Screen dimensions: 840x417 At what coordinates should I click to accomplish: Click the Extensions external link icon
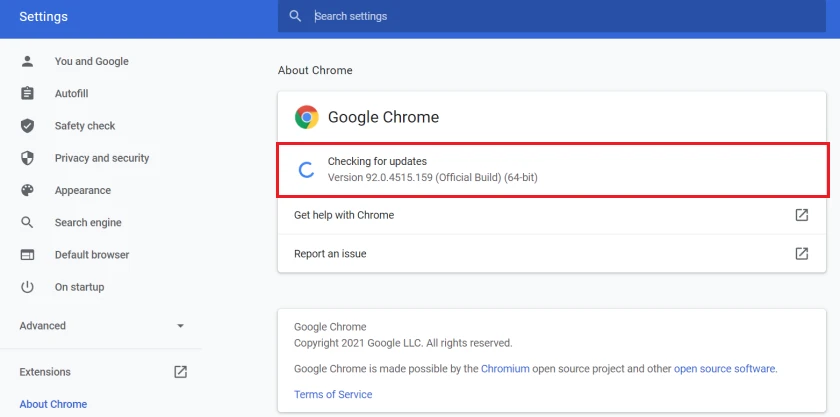coord(180,372)
